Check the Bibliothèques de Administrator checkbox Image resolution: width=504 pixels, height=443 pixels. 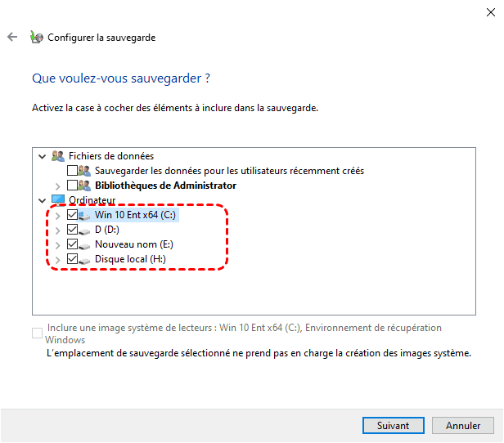pos(72,186)
